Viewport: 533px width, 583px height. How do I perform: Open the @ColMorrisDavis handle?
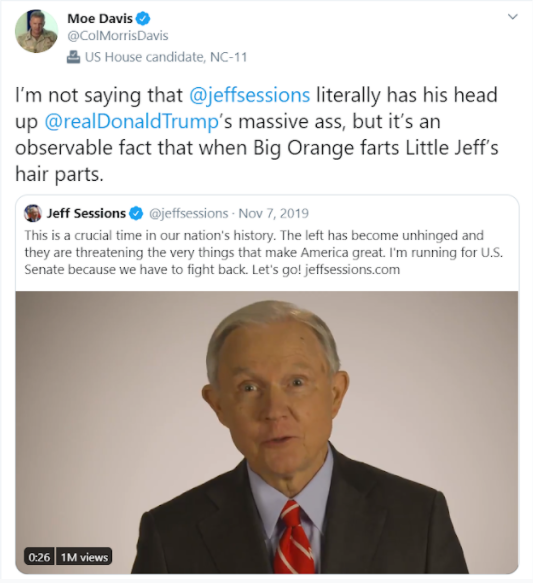point(118,36)
